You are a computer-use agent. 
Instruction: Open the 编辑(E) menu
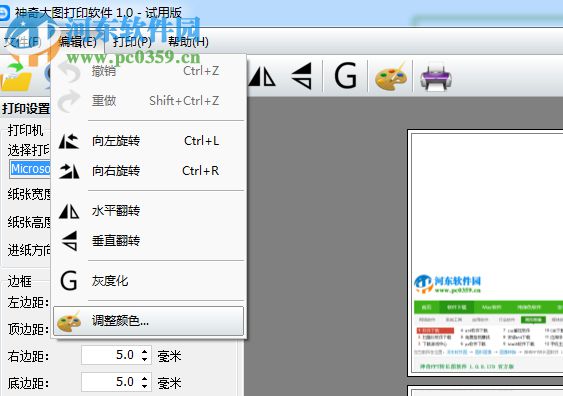pos(78,42)
